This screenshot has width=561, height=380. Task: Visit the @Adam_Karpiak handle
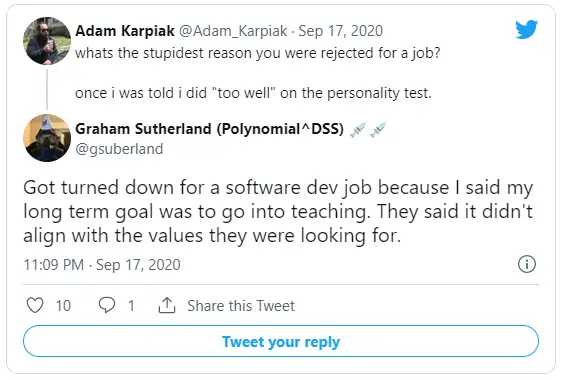(233, 31)
